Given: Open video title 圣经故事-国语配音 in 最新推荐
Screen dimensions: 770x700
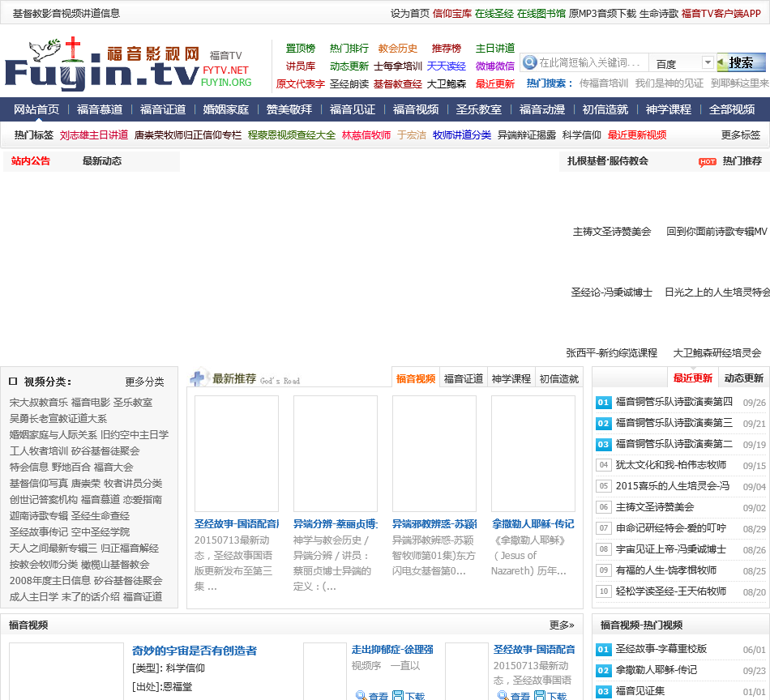Looking at the screenshot, I should pyautogui.click(x=237, y=523).
